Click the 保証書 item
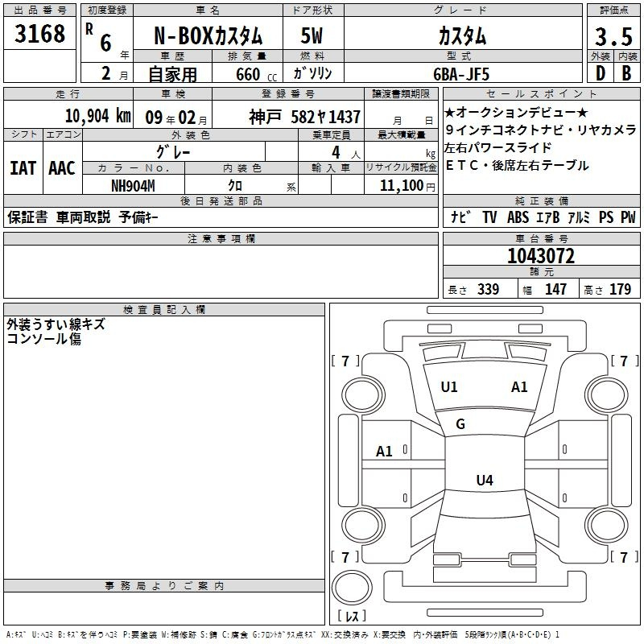This screenshot has width=644, height=644. [27, 217]
